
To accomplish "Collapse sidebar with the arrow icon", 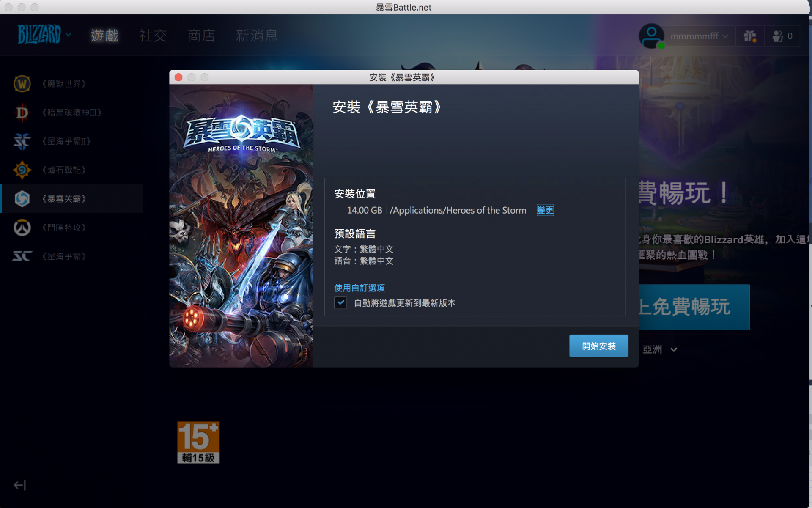I will pyautogui.click(x=19, y=485).
